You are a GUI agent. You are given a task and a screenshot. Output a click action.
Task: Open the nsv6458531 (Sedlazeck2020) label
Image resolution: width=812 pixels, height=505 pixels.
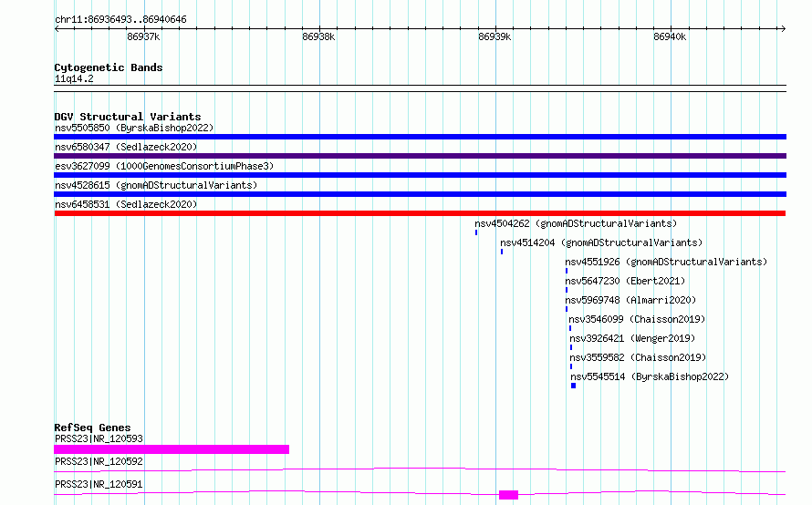(126, 204)
